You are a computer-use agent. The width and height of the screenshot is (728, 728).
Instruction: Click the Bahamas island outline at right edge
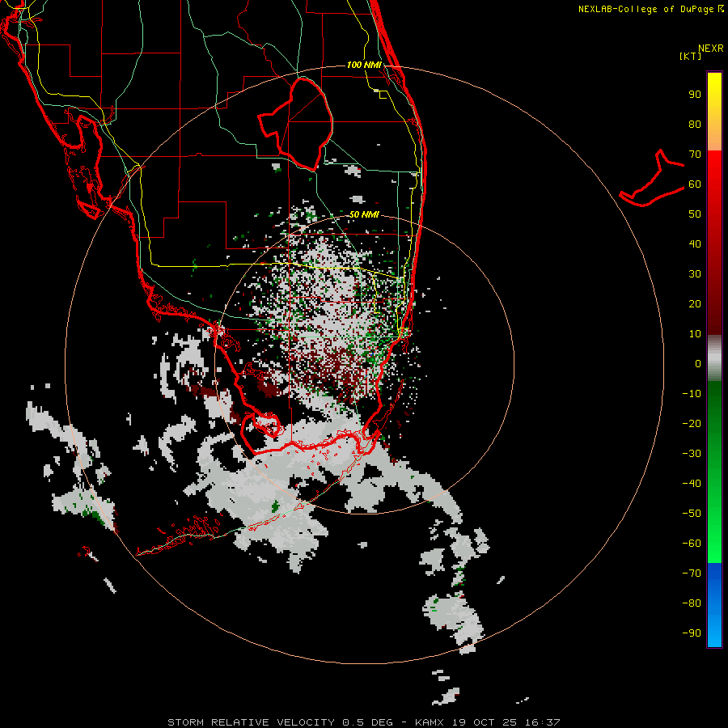tap(652, 178)
